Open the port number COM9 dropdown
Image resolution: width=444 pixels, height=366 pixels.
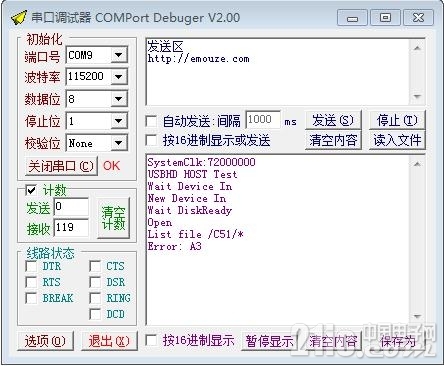click(119, 55)
